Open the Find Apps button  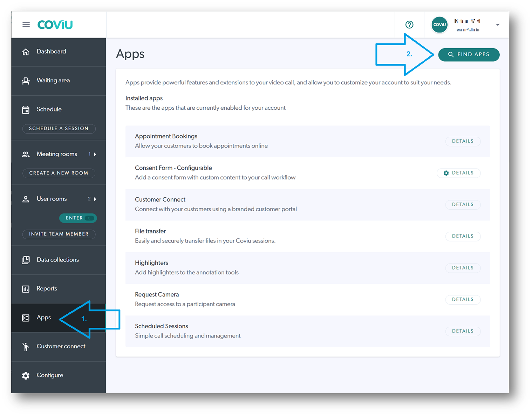click(469, 55)
